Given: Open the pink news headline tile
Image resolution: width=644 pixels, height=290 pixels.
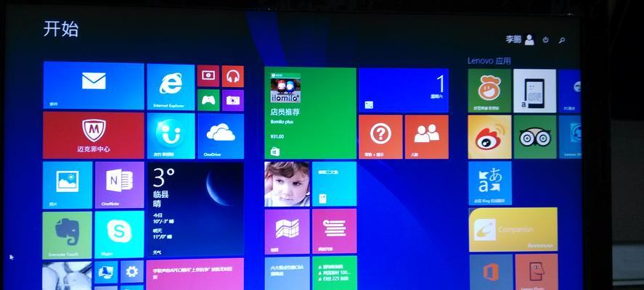Looking at the screenshot, I should (195, 274).
